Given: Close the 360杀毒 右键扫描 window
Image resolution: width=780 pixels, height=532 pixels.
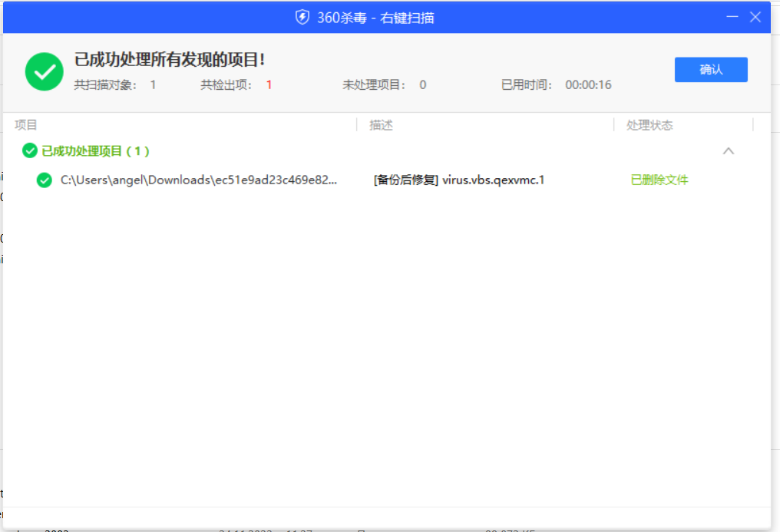Looking at the screenshot, I should tap(755, 17).
